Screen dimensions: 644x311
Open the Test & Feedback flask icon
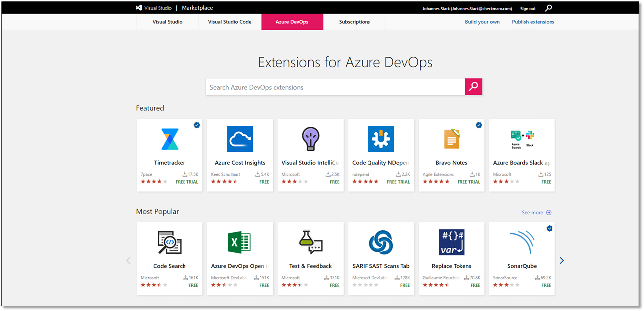[310, 242]
